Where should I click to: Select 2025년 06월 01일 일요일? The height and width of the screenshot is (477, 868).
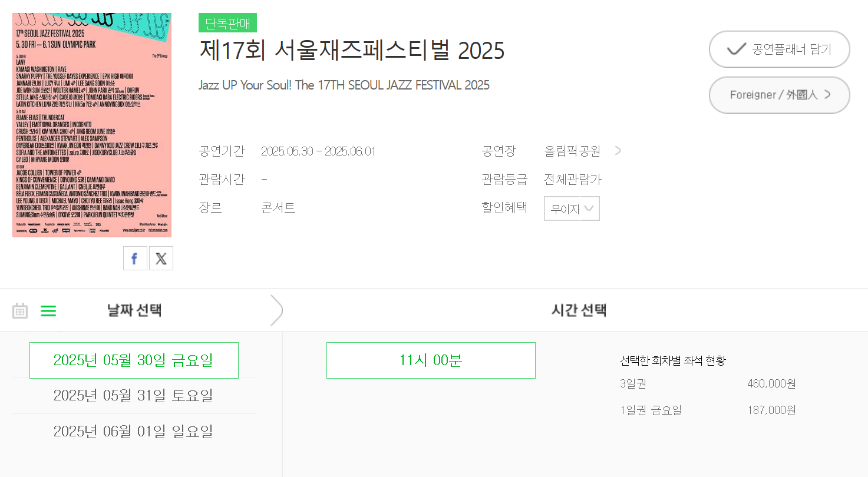pos(134,432)
